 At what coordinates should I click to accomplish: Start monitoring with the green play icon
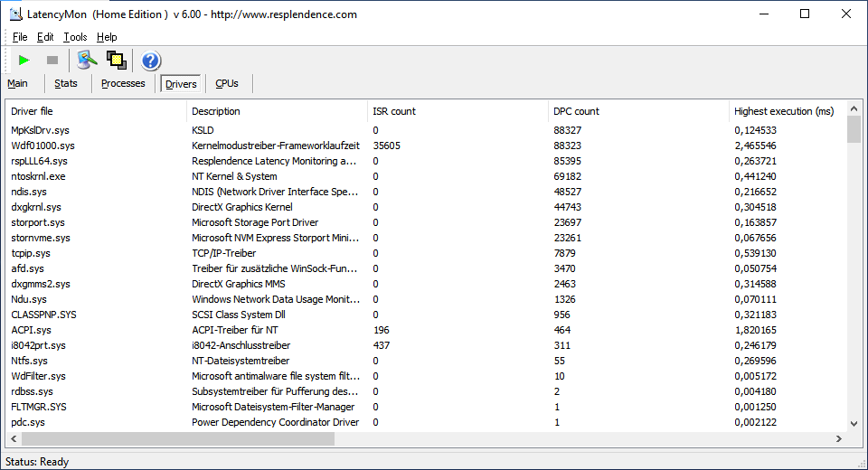pyautogui.click(x=24, y=61)
